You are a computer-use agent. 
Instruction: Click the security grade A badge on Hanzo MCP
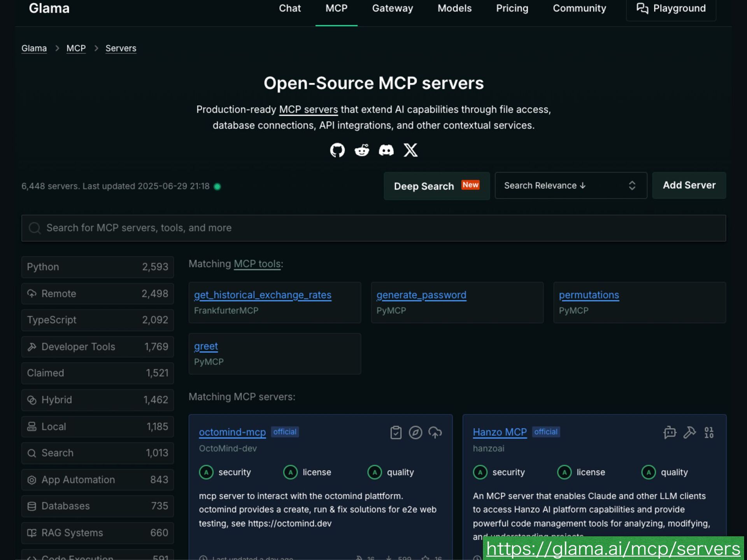[x=480, y=472]
